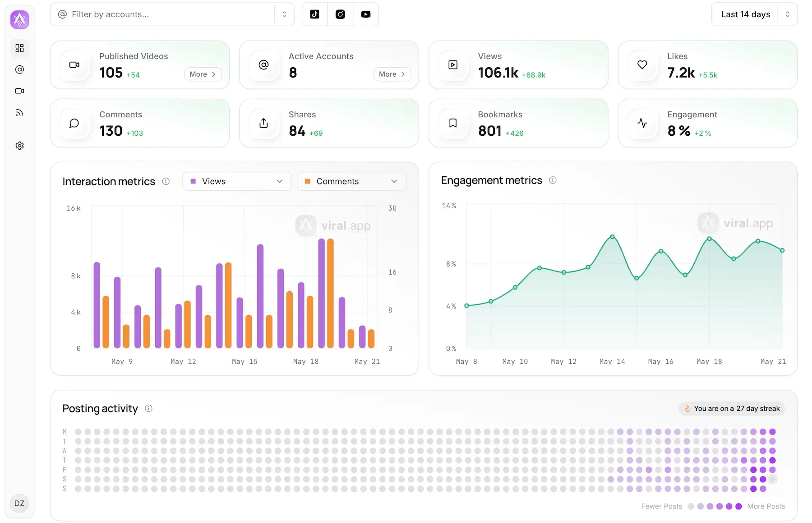Image resolution: width=812 pixels, height=523 pixels.
Task: Open the Views metric dropdown
Action: pyautogui.click(x=237, y=181)
